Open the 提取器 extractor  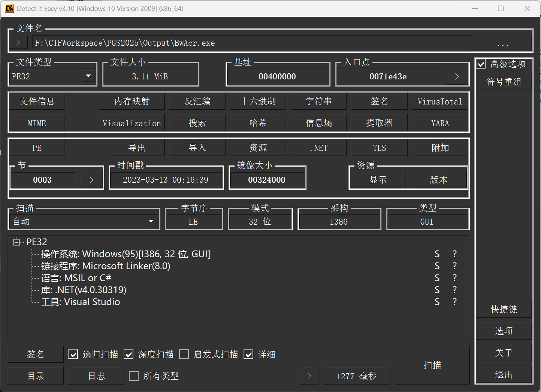[x=379, y=123]
